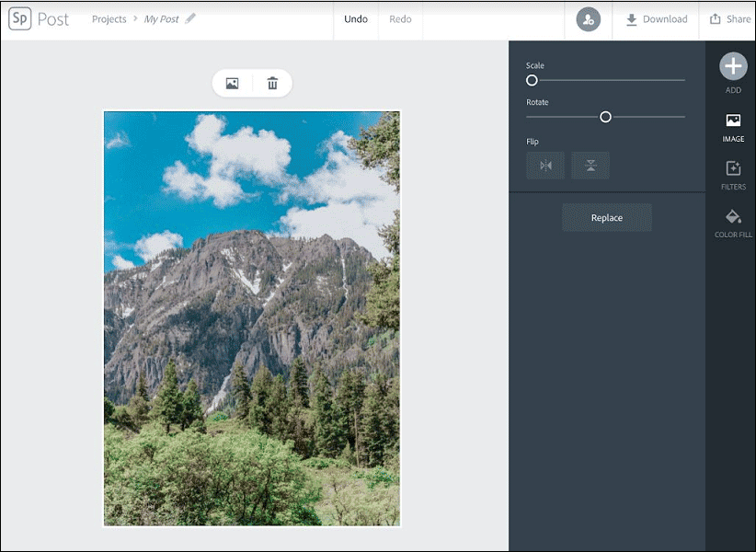Open the Add panel via plus icon
This screenshot has height=552, width=756.
coord(733,66)
